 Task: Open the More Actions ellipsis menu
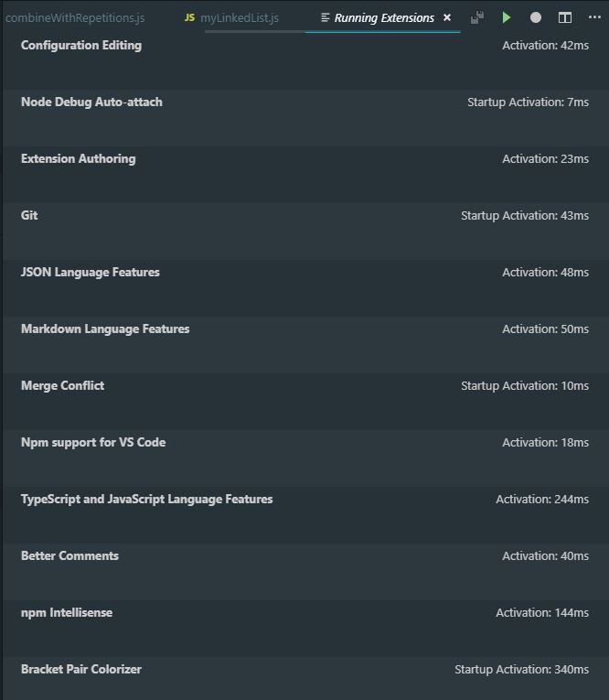[594, 17]
